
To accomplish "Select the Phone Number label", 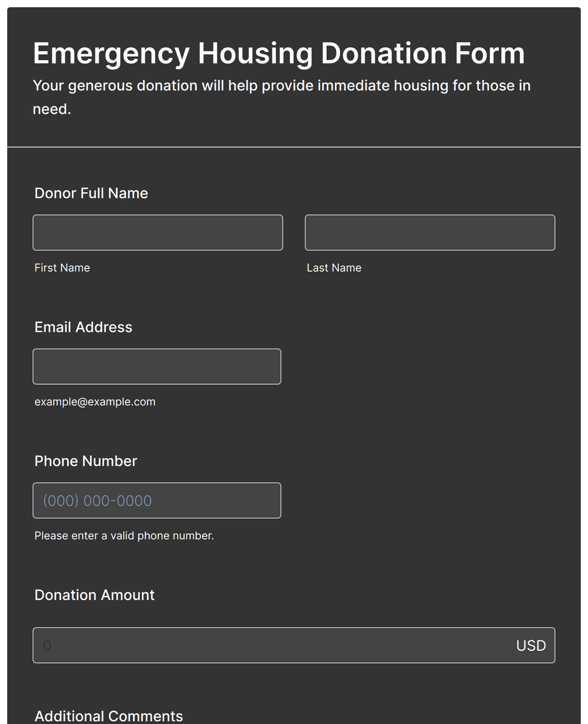I will coord(86,461).
